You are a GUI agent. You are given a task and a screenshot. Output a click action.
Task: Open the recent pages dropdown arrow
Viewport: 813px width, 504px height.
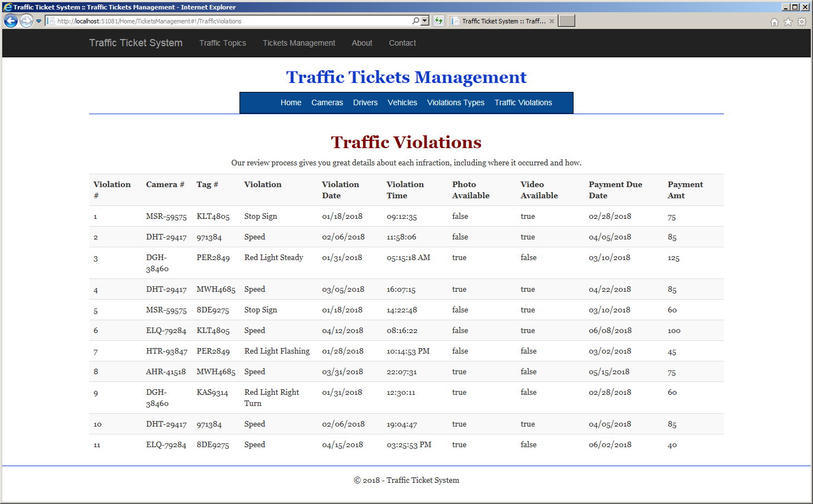pos(39,21)
